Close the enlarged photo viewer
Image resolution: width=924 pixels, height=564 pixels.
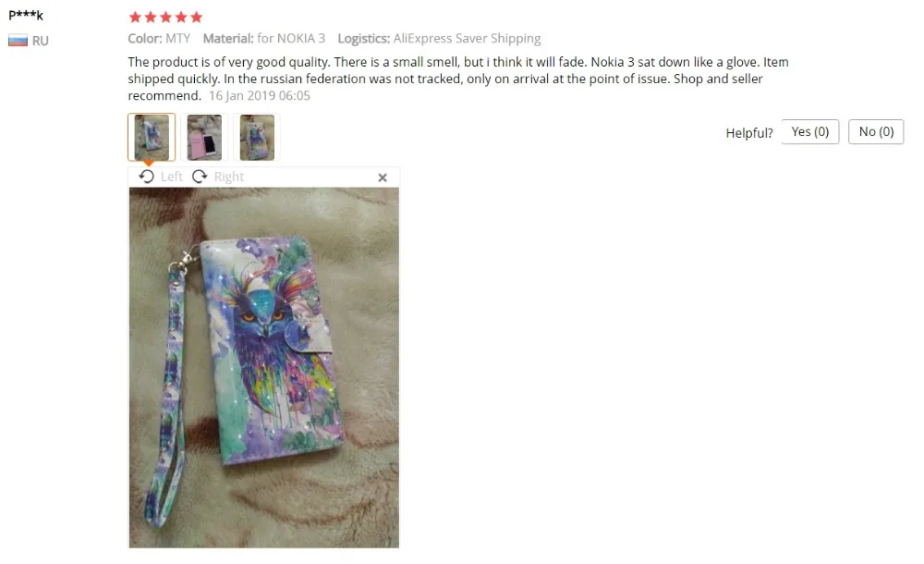(383, 178)
